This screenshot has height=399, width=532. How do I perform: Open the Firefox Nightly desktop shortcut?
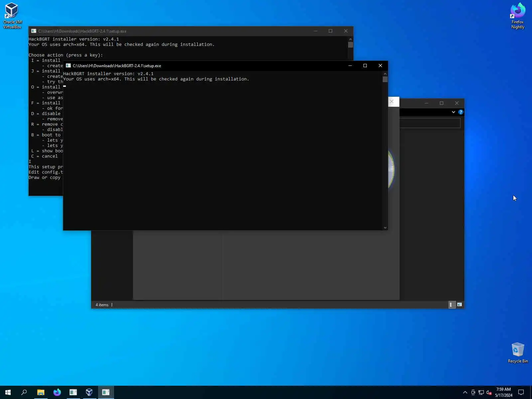(x=518, y=16)
